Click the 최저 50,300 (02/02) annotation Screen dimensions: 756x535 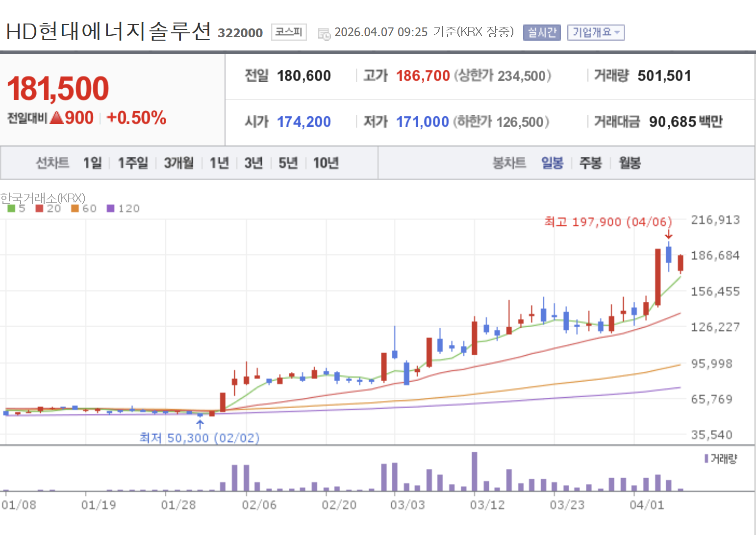pyautogui.click(x=200, y=438)
